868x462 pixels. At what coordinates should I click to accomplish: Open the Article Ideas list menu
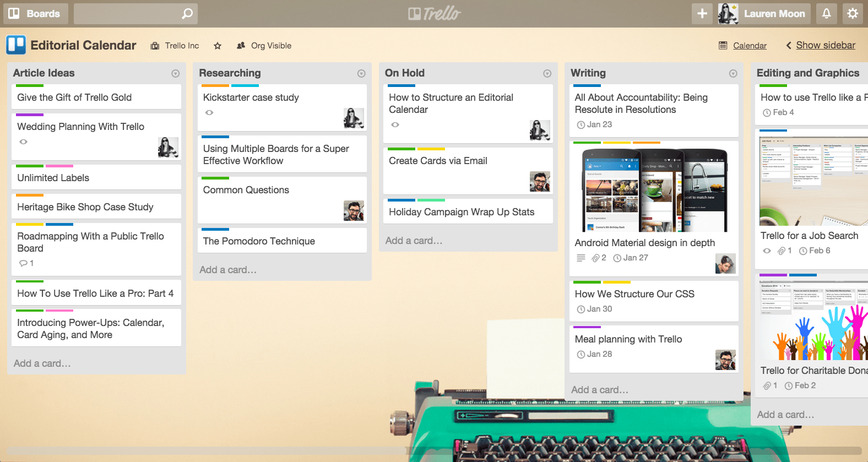[175, 73]
